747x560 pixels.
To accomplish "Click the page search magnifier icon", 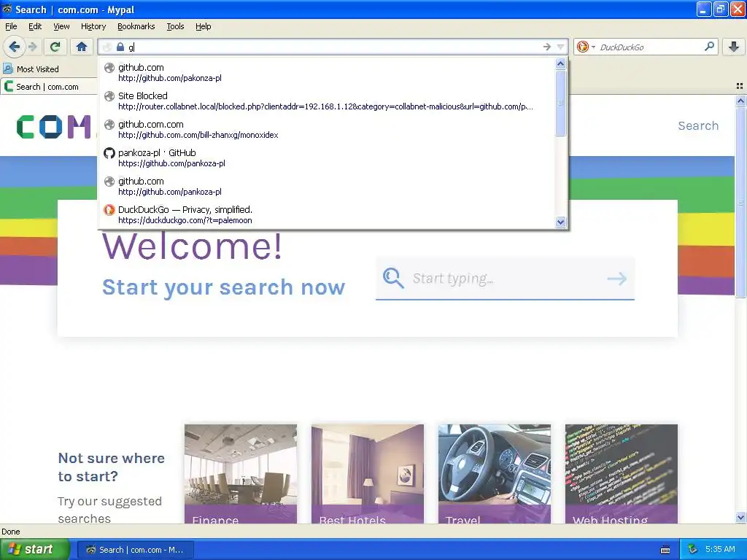I will coord(393,278).
